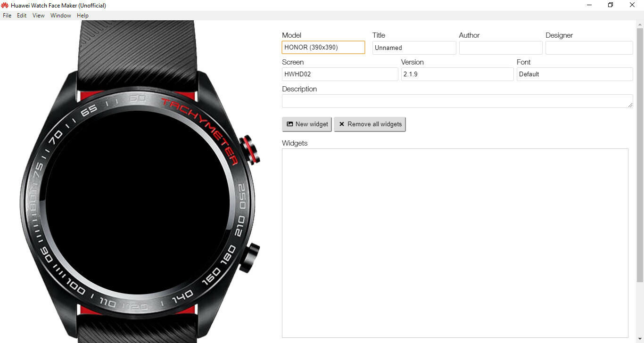Minimize the Watch Face Maker window
This screenshot has width=644, height=343.
tap(589, 5)
